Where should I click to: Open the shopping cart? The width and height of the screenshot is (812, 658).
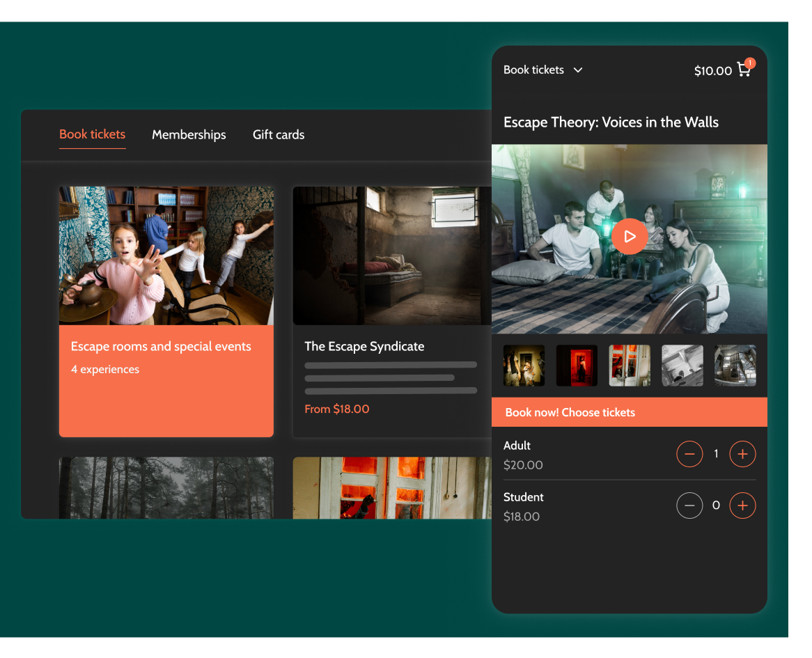744,70
